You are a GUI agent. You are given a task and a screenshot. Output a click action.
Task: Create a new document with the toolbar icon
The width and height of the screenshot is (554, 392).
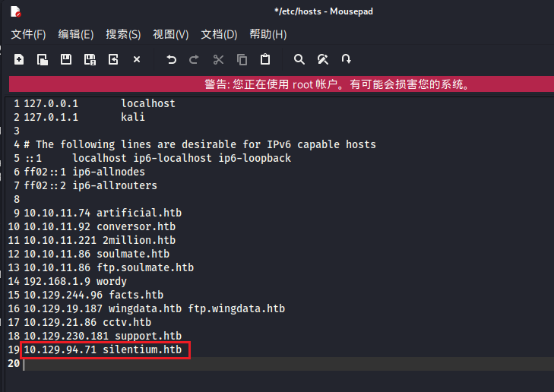[x=19, y=59]
